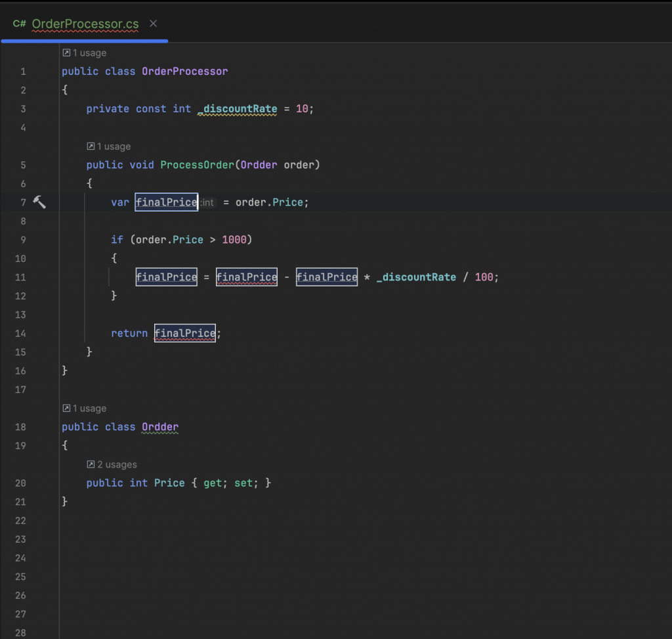The image size is (672, 639).
Task: Click the 'get' accessor on line 20
Action: pyautogui.click(x=213, y=483)
